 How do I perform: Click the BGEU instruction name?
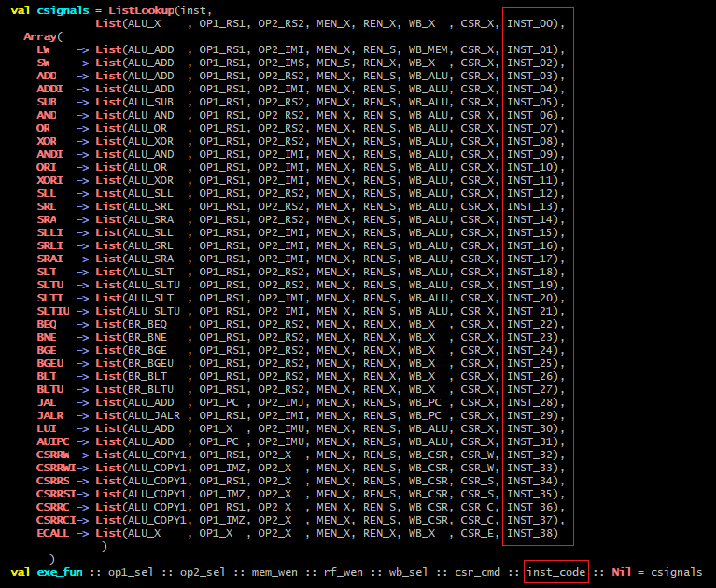coord(49,363)
